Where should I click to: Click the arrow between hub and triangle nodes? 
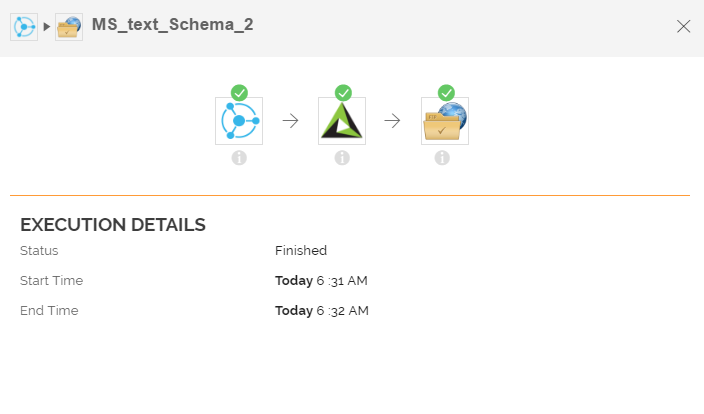pos(290,121)
